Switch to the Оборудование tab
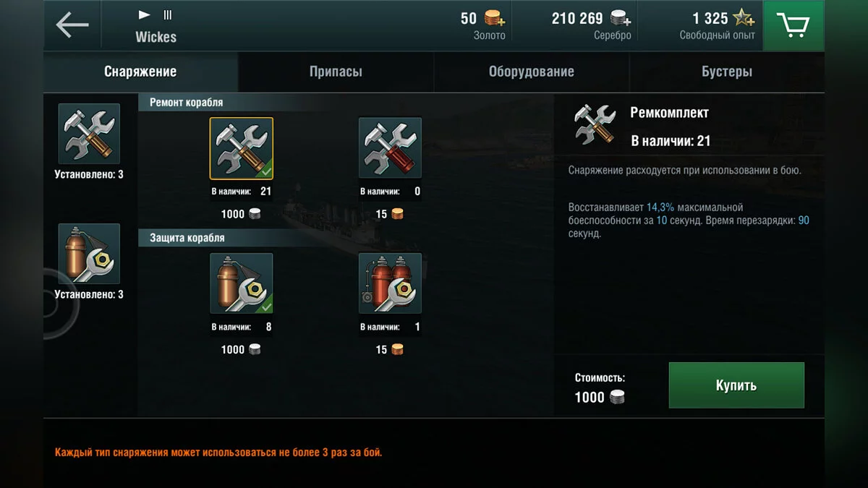The height and width of the screenshot is (488, 868). [532, 72]
